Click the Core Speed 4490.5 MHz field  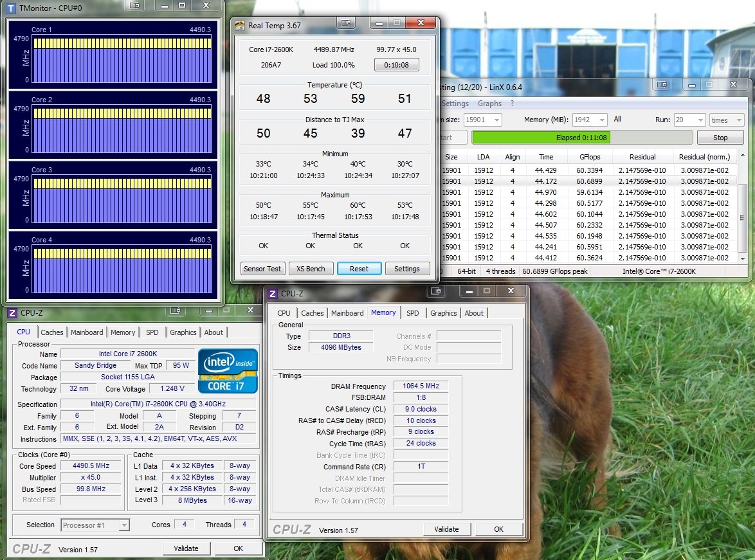(91, 465)
